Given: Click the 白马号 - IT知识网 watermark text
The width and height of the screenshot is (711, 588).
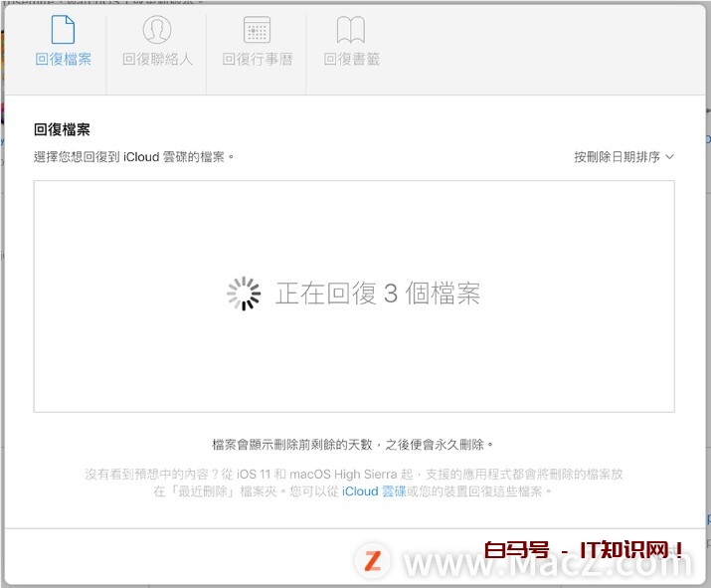Looking at the screenshot, I should (x=584, y=550).
